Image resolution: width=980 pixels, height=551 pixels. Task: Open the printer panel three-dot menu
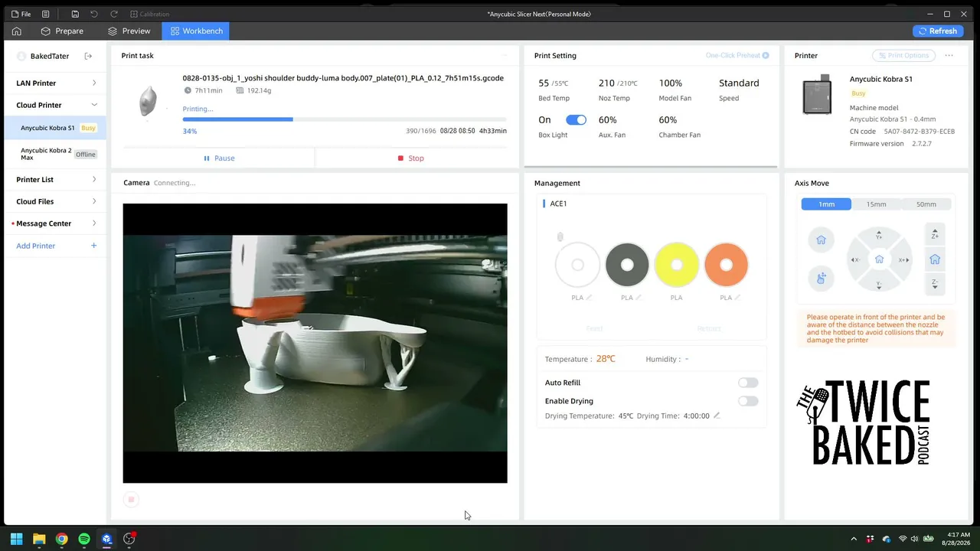(949, 55)
